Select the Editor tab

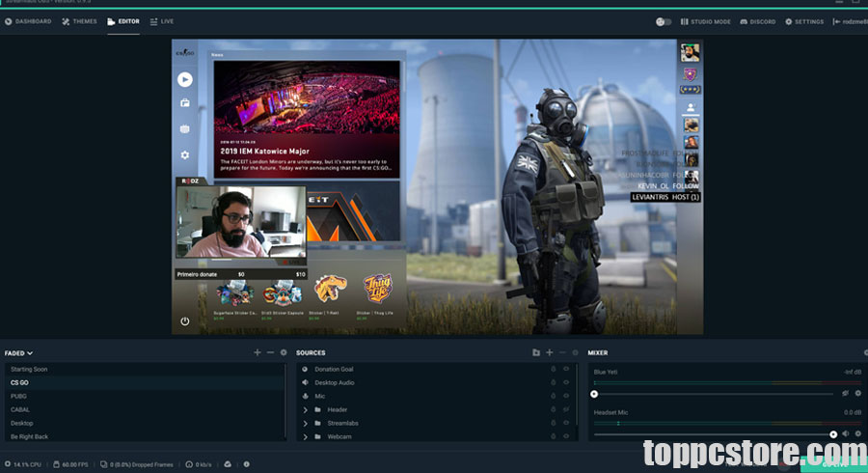coord(123,21)
